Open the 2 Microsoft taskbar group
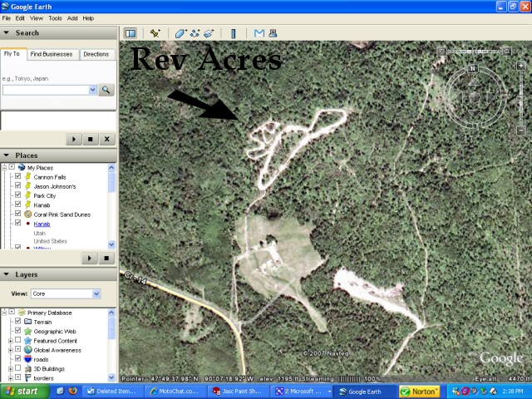 301,392
